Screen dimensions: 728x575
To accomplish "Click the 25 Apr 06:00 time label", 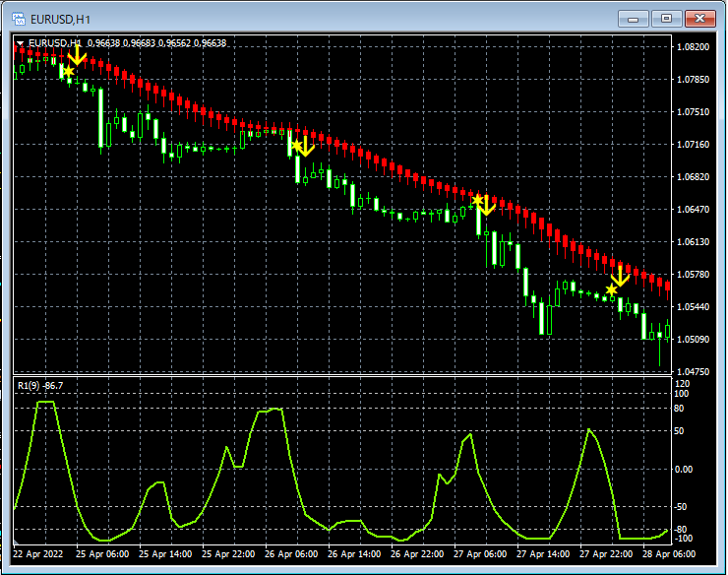I will coord(102,554).
